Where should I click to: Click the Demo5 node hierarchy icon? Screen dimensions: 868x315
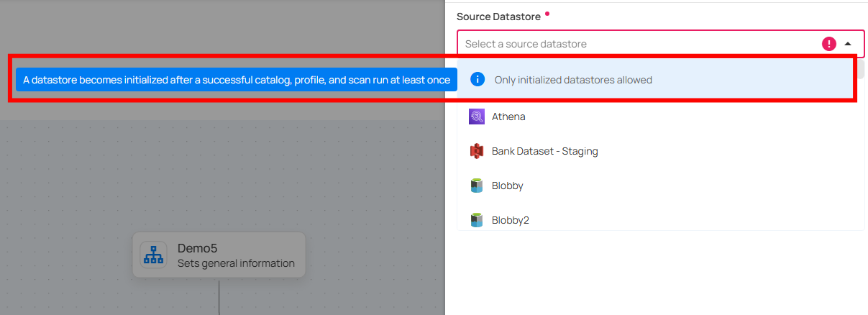[x=153, y=255]
